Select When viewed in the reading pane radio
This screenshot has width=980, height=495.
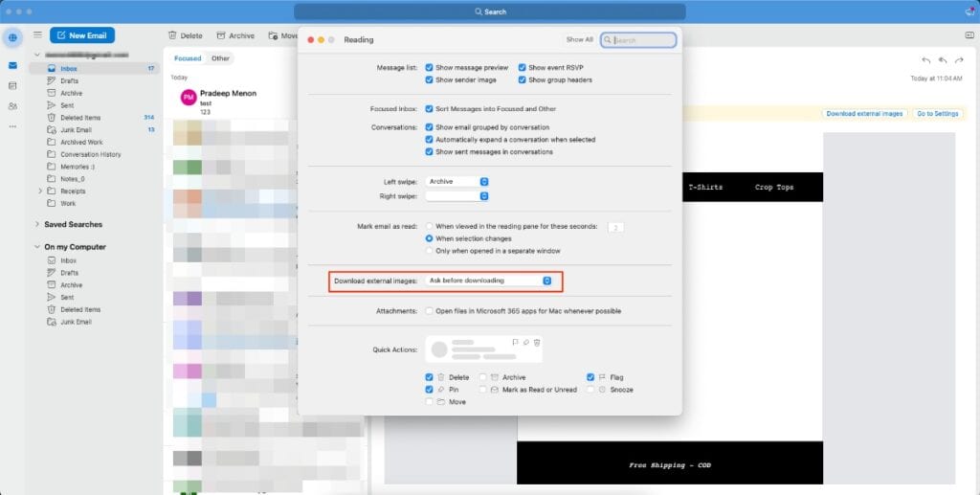pos(429,226)
